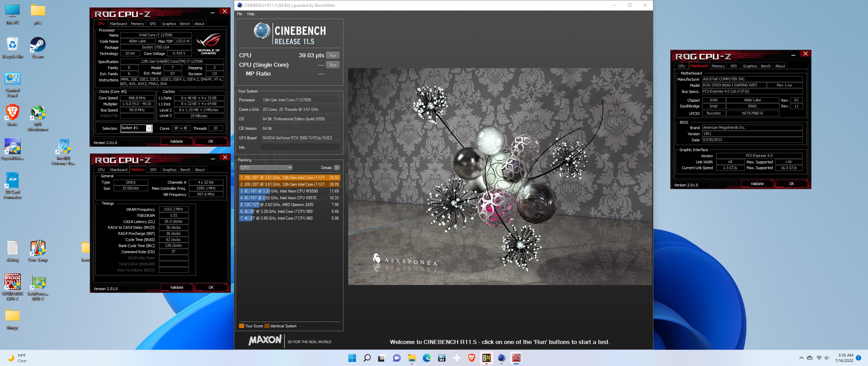
Task: Open the clock and date in the taskbar
Action: click(844, 358)
